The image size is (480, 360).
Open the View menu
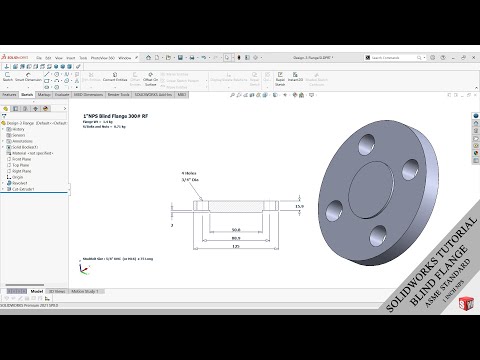click(59, 58)
